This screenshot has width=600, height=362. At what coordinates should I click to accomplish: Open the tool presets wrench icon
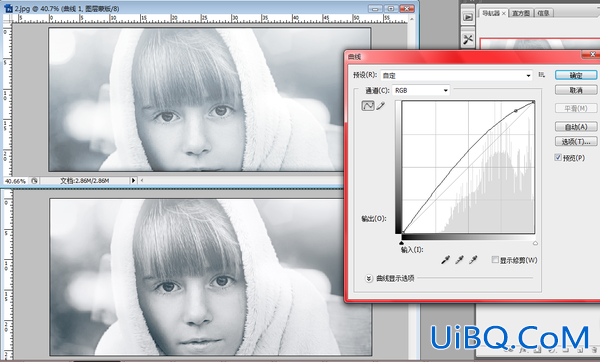[x=468, y=39]
